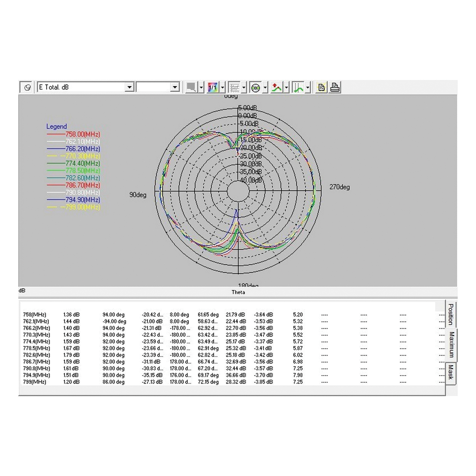Expand the empty second combo box
This screenshot has width=476, height=476.
click(x=175, y=87)
